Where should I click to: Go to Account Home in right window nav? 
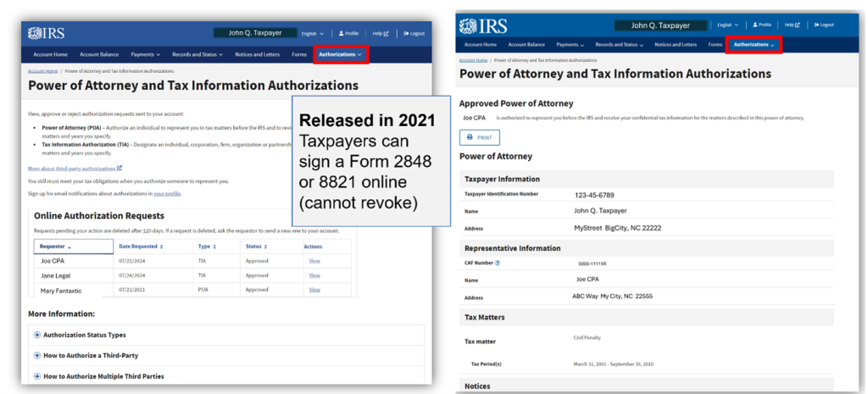[481, 44]
